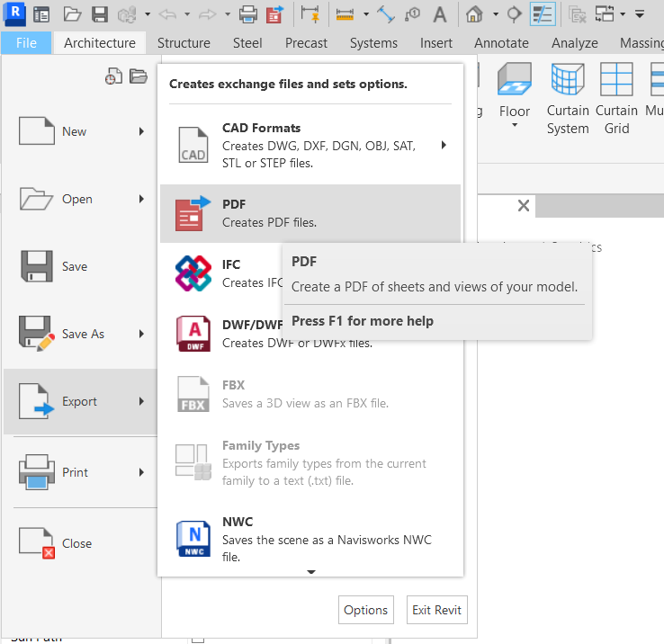The image size is (664, 644).
Task: Open the New submenu in File menu
Action: tap(80, 131)
